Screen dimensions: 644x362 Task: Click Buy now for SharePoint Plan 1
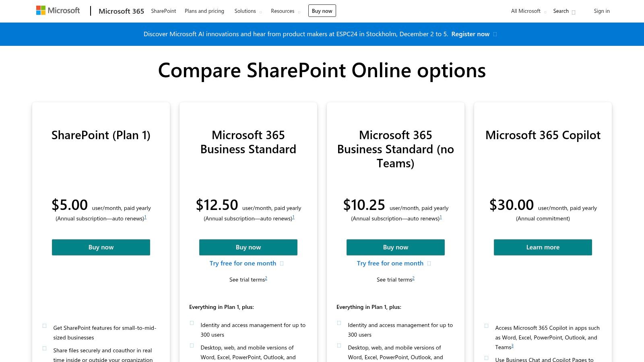pos(101,247)
